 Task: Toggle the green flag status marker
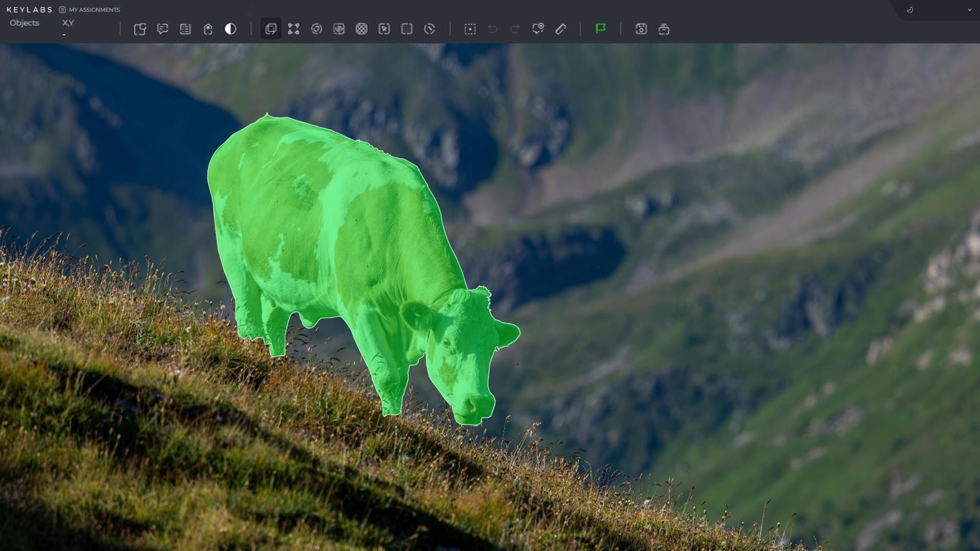(601, 29)
